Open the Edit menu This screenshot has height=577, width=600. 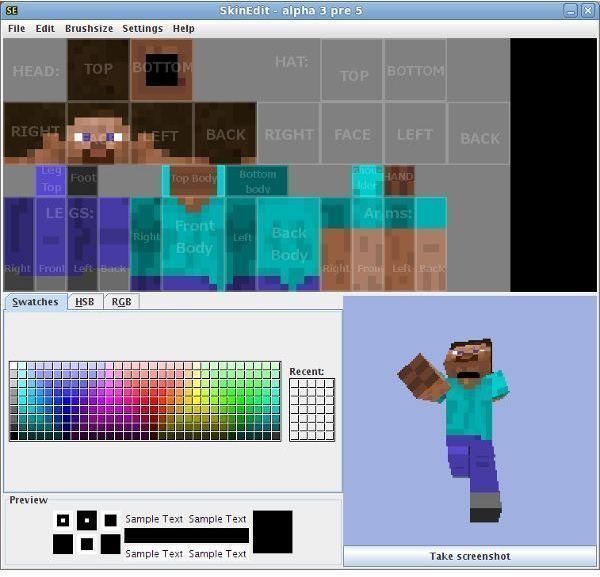(x=45, y=29)
